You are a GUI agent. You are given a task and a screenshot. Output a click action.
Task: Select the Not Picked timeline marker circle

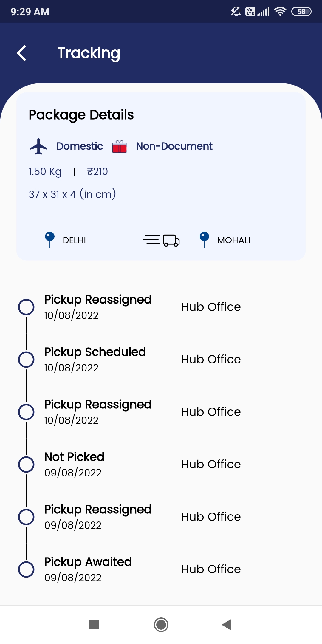[26, 465]
